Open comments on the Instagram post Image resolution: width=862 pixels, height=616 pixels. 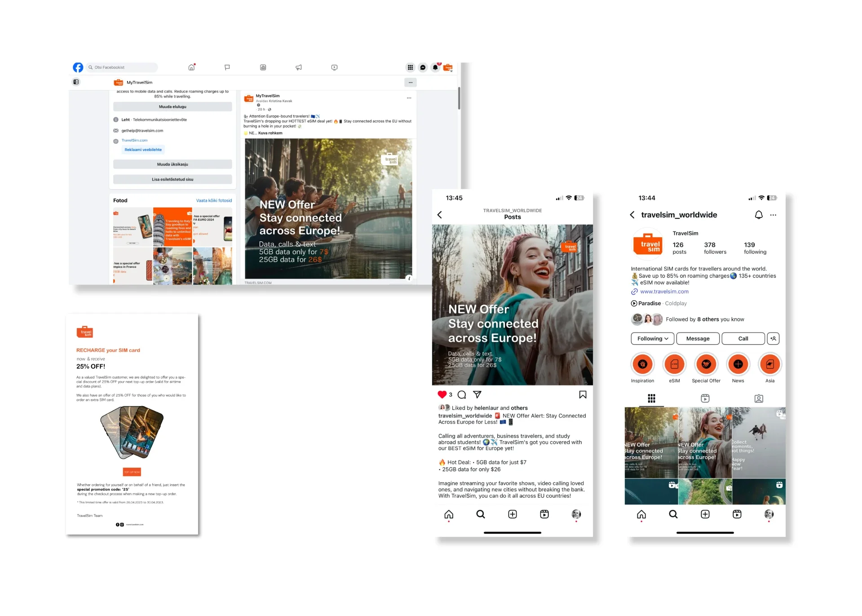coord(461,394)
